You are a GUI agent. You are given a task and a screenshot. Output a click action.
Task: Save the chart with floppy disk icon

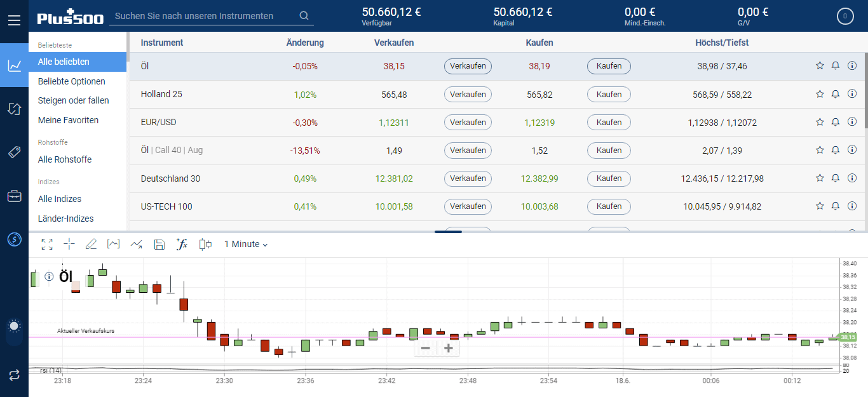pos(159,245)
